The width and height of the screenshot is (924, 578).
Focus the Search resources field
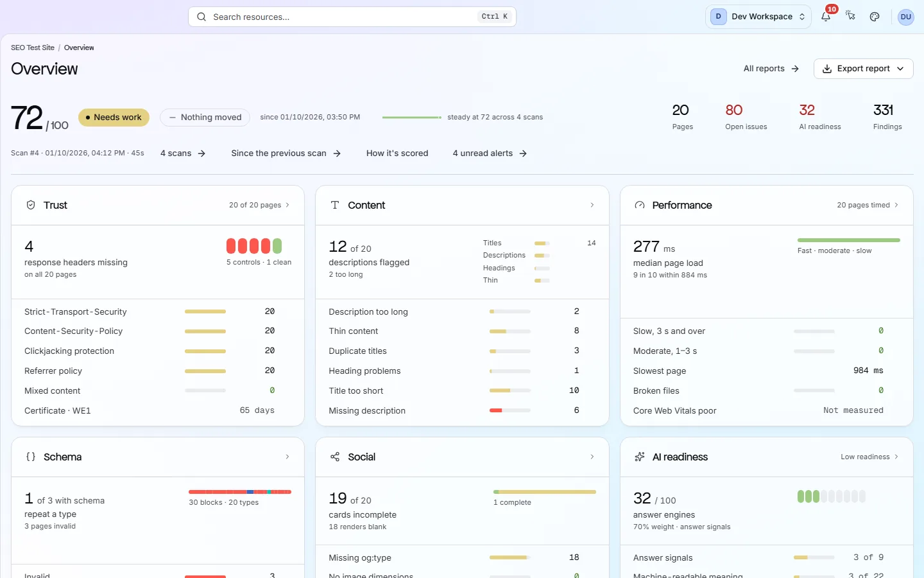tap(352, 17)
